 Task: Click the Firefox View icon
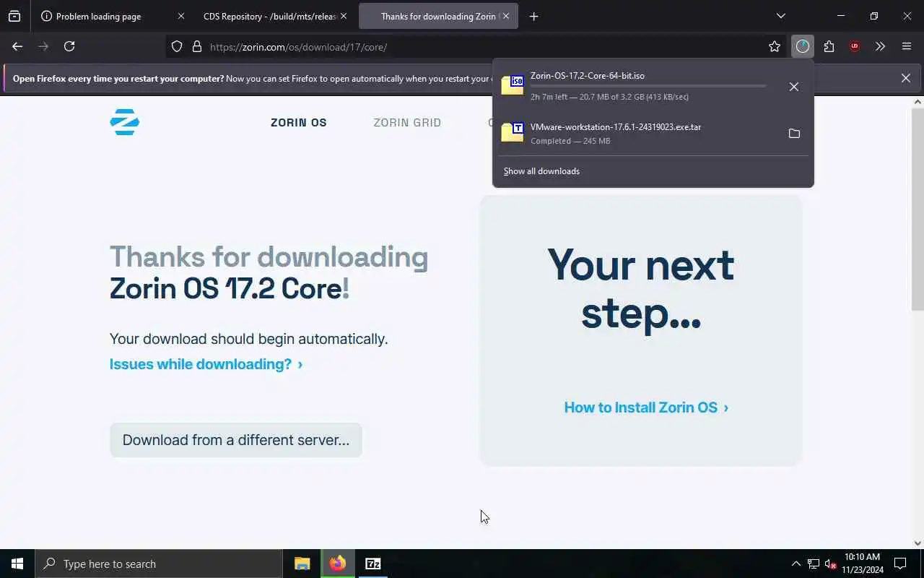[x=14, y=16]
